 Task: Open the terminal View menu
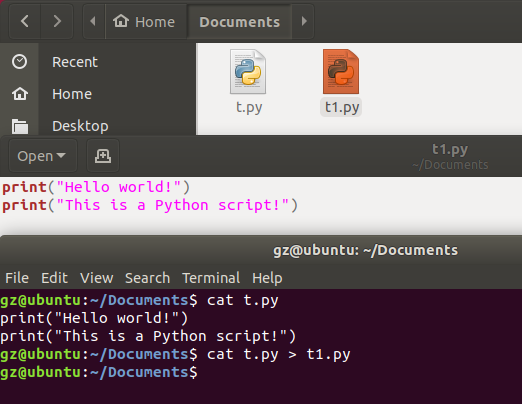pyautogui.click(x=97, y=278)
